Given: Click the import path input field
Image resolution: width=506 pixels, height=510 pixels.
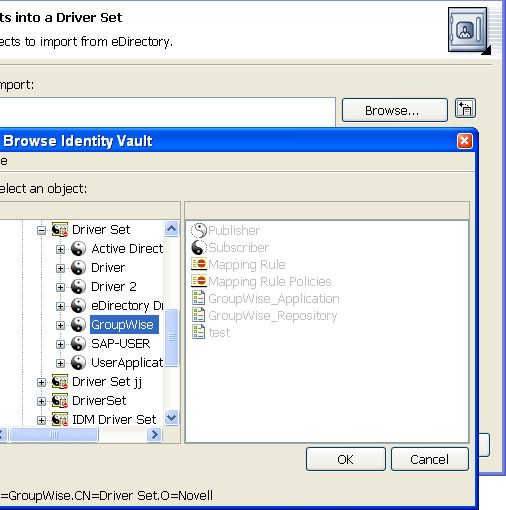Looking at the screenshot, I should click(167, 112).
